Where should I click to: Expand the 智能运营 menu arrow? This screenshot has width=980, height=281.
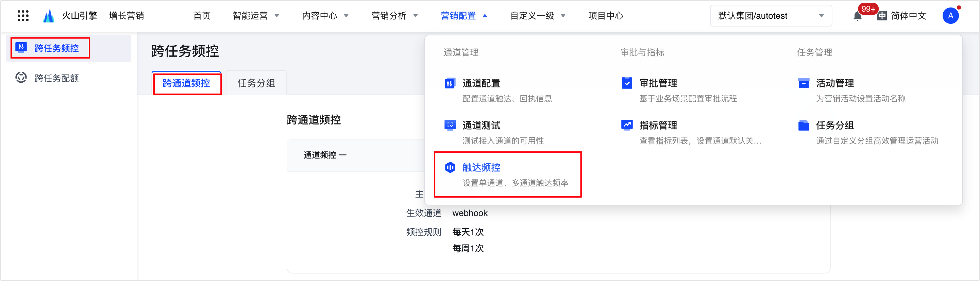277,16
